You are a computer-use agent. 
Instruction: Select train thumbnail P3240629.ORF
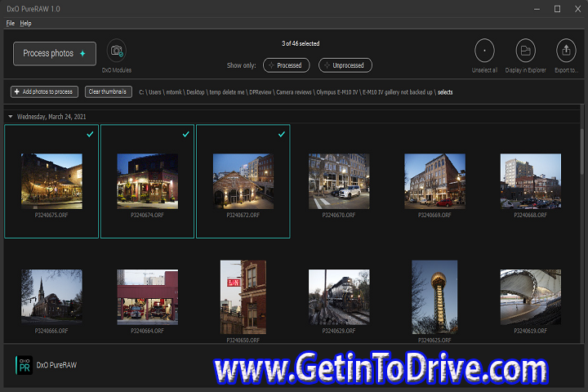pos(339,297)
